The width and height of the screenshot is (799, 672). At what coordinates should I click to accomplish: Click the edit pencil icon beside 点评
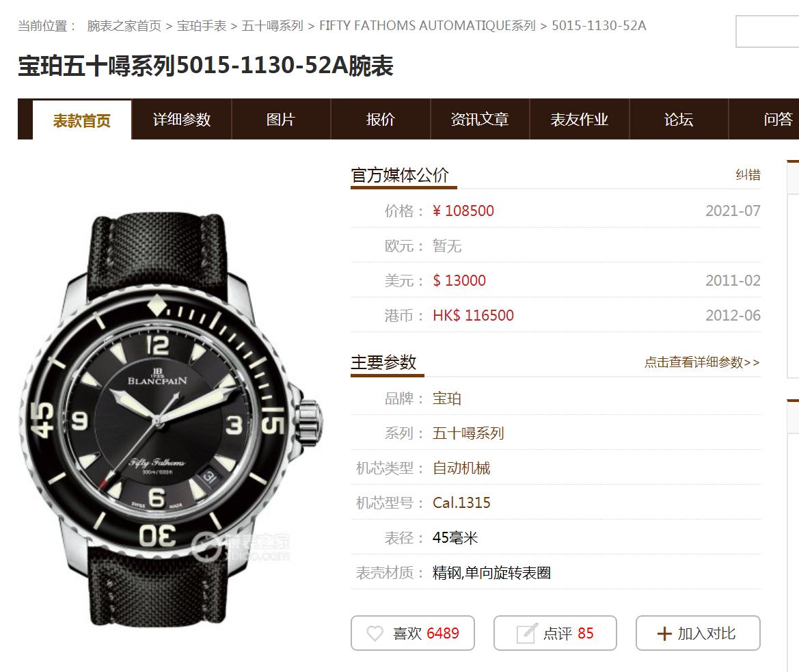click(x=527, y=633)
